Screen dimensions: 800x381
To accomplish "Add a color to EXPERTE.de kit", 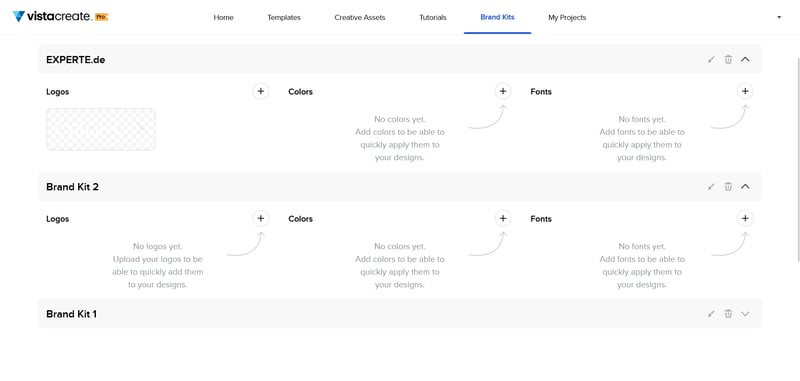I will pyautogui.click(x=503, y=91).
